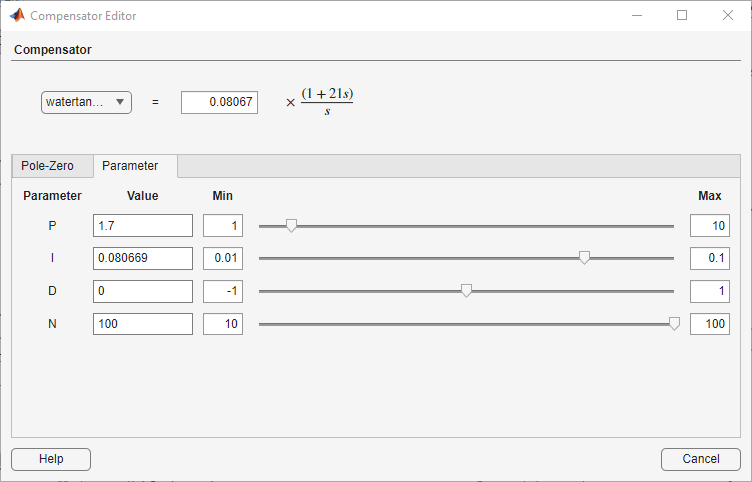Click the compensator gain field 0.08067
The width and height of the screenshot is (752, 482).
219,102
